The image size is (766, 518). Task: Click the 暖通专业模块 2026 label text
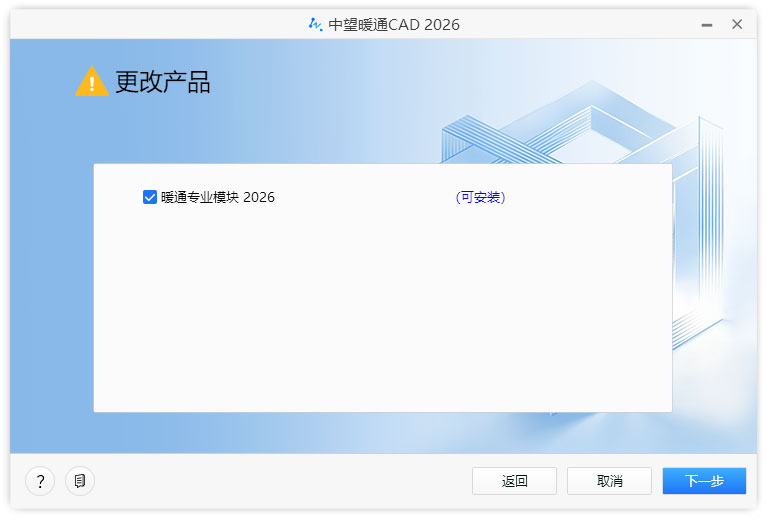[x=218, y=197]
